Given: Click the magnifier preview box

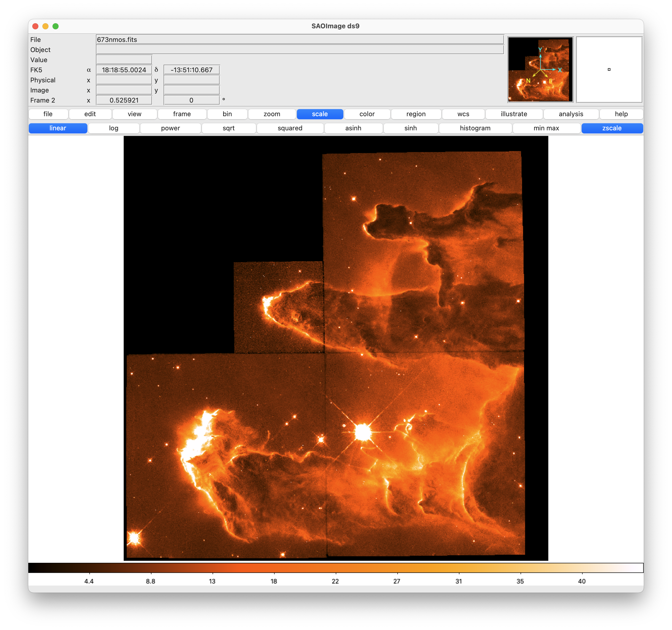Looking at the screenshot, I should pyautogui.click(x=609, y=70).
